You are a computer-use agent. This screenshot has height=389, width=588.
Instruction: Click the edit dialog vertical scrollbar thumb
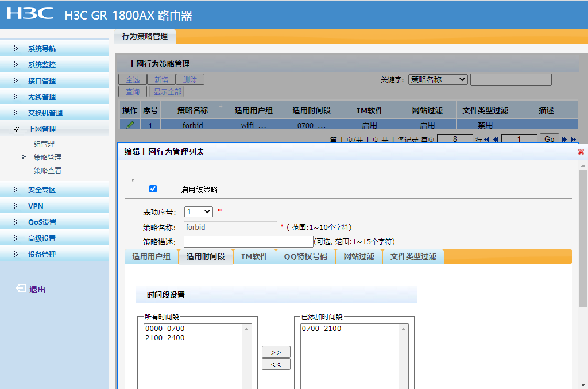[583, 238]
